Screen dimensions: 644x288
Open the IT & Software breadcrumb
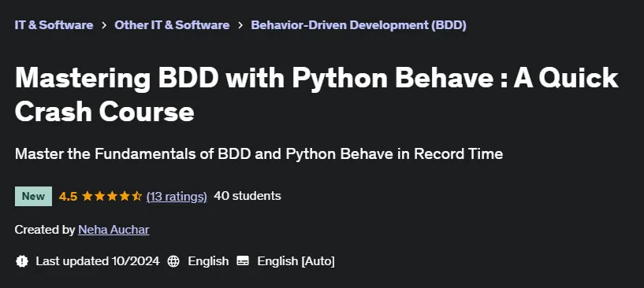(x=54, y=25)
